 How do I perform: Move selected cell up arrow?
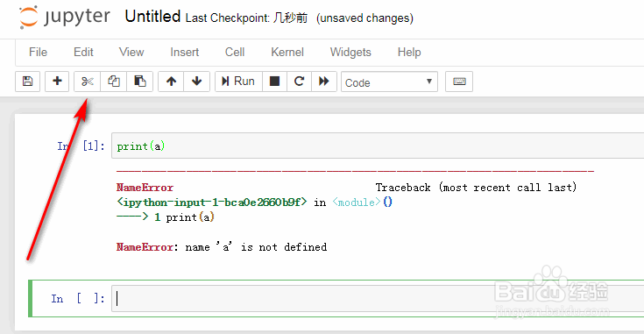(171, 82)
